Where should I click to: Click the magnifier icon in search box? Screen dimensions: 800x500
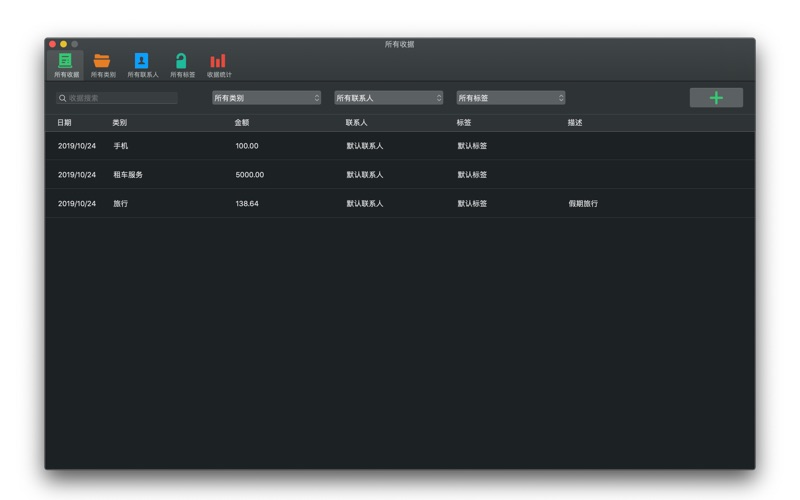coord(62,98)
